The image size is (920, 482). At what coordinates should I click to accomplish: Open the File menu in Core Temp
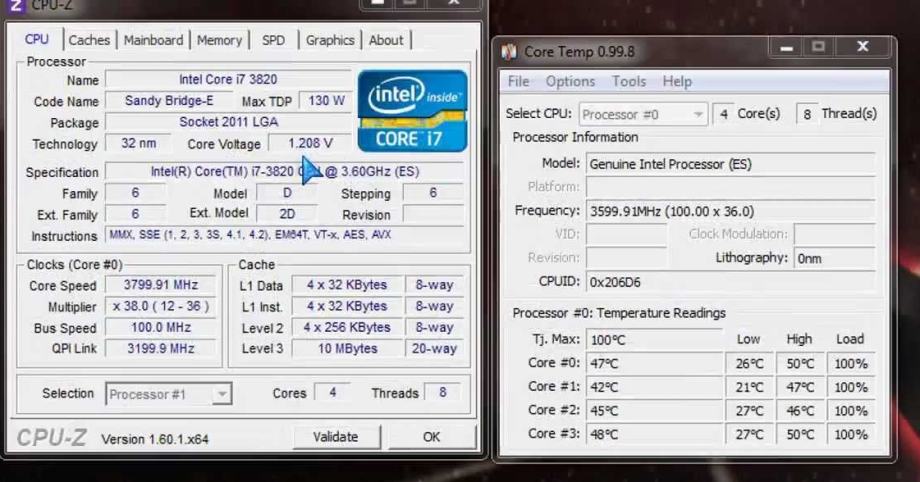(x=518, y=81)
